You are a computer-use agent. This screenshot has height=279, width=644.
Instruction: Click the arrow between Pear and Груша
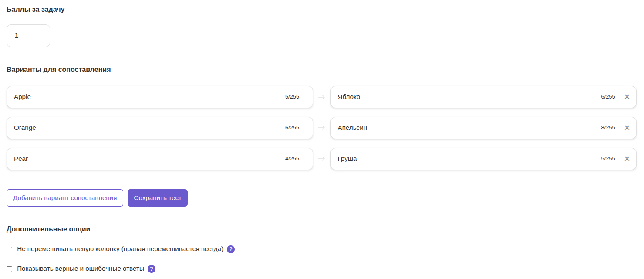(x=321, y=159)
